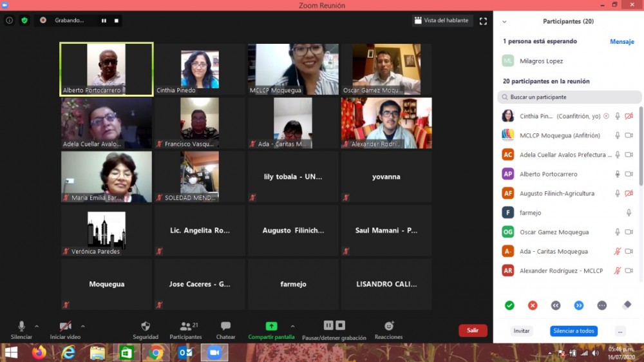Expand audio options arrow next to Silenciar
This screenshot has width=644, height=362.
[37, 326]
